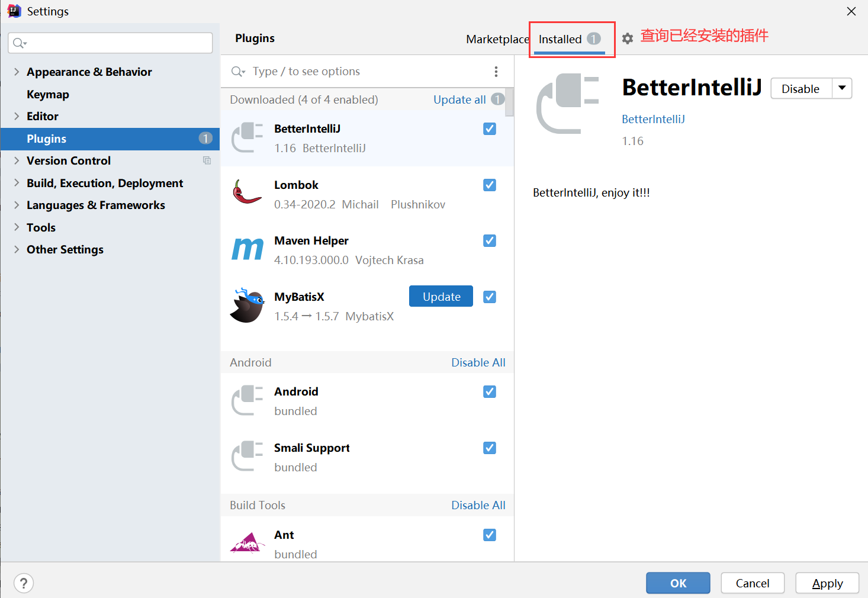Click Disable All for Android group
This screenshot has height=598, width=868.
click(x=478, y=362)
